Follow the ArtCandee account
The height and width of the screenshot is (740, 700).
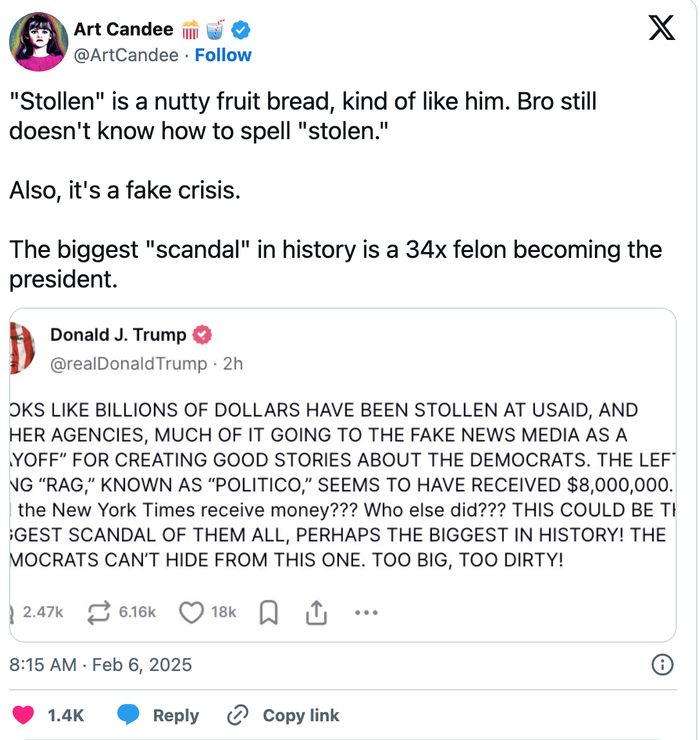[223, 55]
